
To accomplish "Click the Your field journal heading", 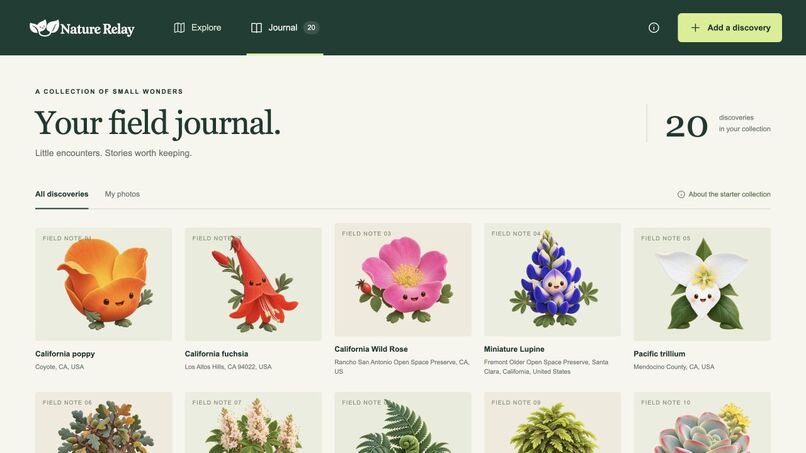I will click(x=158, y=123).
